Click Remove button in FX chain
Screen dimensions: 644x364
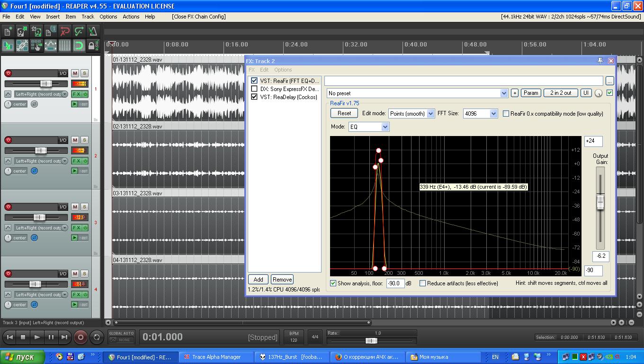tap(282, 280)
